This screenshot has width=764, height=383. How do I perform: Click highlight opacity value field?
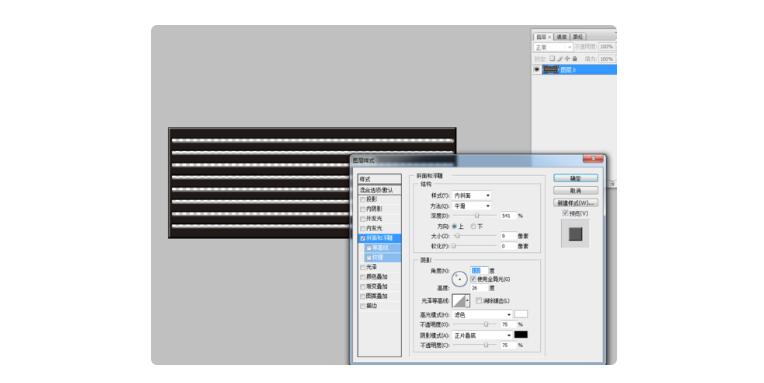[x=508, y=325]
